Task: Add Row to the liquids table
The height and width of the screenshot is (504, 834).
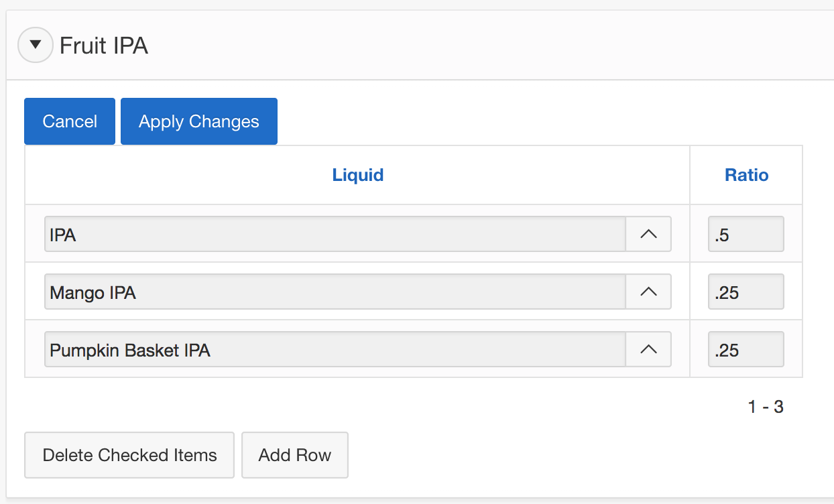Action: pos(295,455)
